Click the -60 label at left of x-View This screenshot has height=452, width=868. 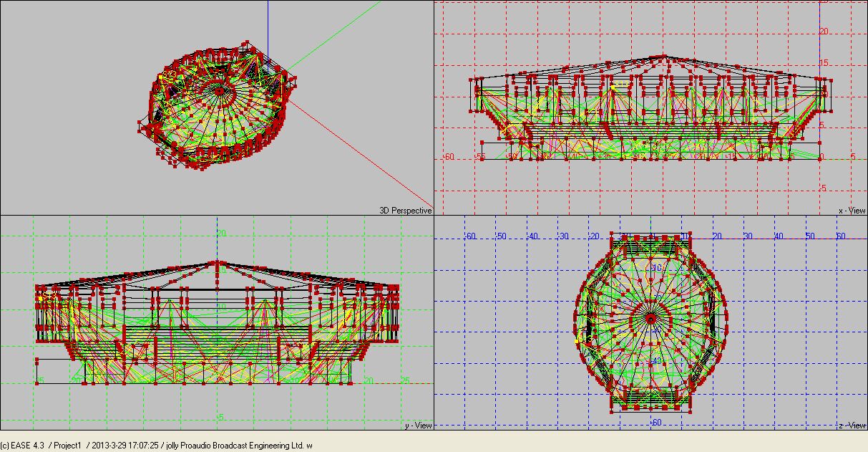[x=448, y=156]
